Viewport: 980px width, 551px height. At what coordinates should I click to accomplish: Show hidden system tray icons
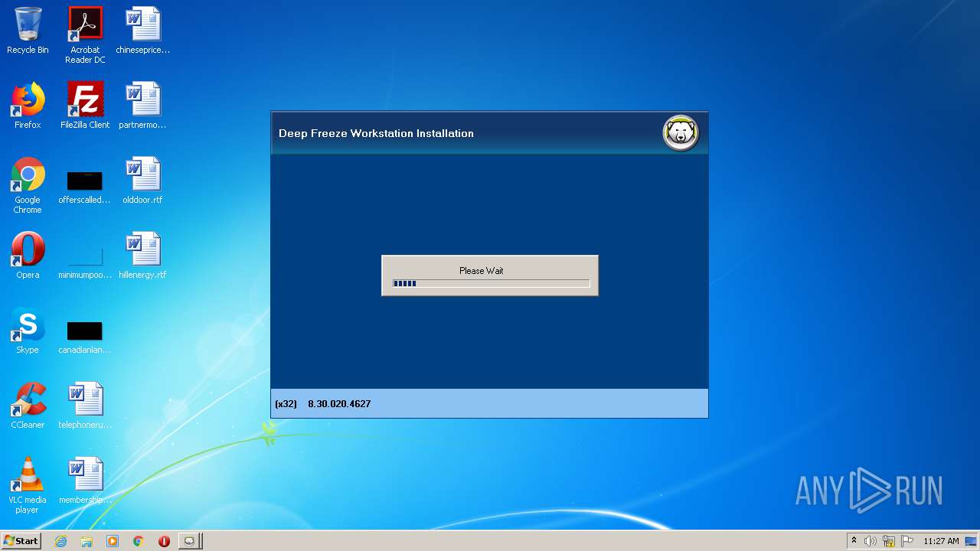pos(854,541)
